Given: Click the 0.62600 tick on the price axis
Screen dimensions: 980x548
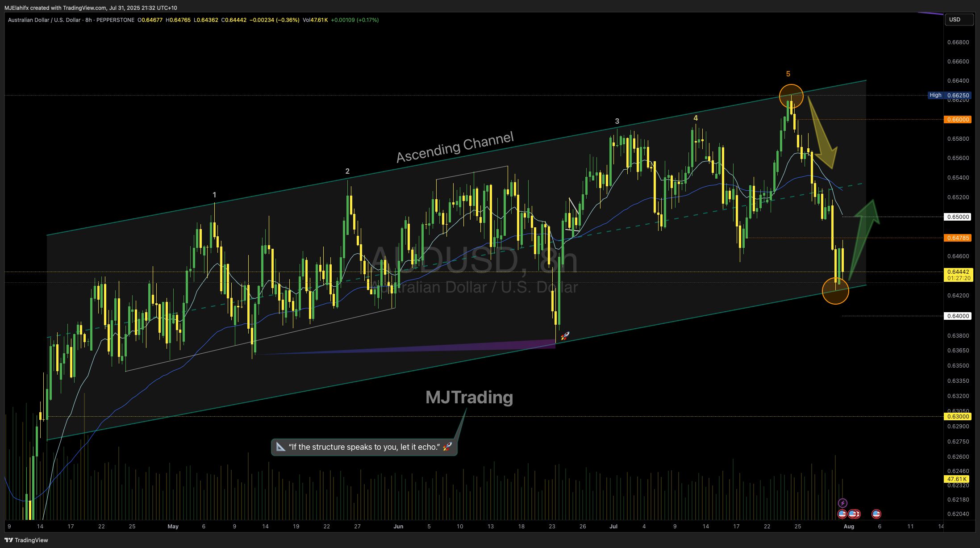Looking at the screenshot, I should (x=958, y=457).
